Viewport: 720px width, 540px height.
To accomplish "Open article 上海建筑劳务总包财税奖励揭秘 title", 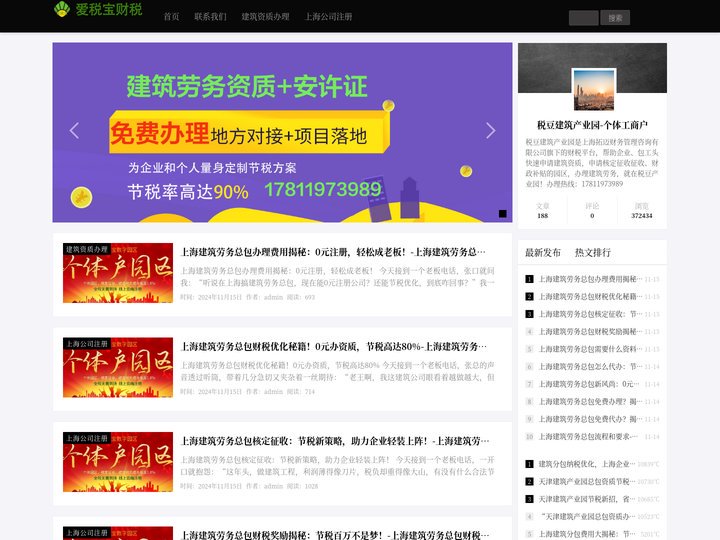I will coord(335,535).
